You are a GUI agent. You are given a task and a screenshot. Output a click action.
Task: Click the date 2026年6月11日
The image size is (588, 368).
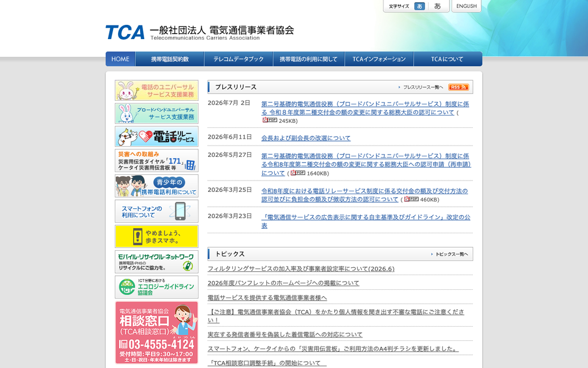230,137
